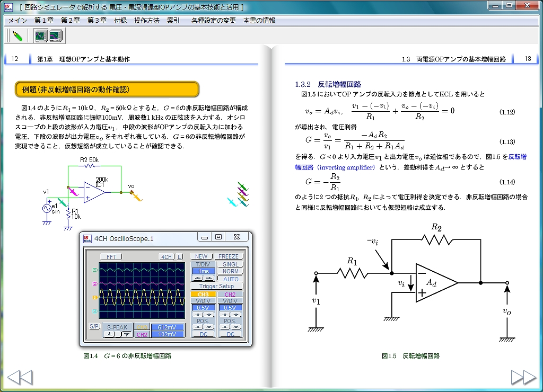Click the green probe near v1 source

point(63,202)
